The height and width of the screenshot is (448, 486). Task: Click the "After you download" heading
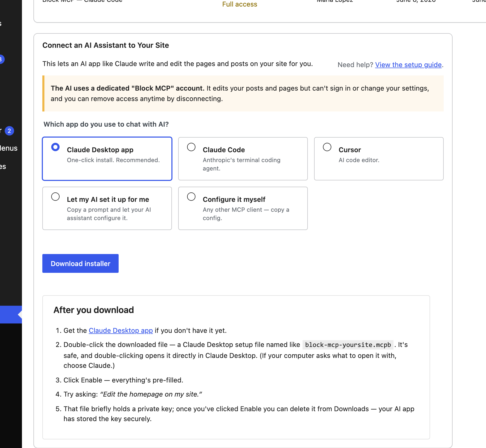click(94, 310)
